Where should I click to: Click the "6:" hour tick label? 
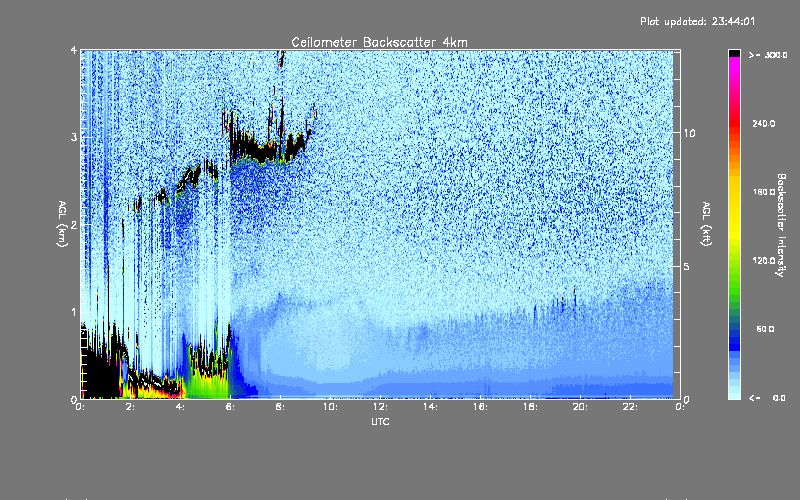tap(231, 407)
